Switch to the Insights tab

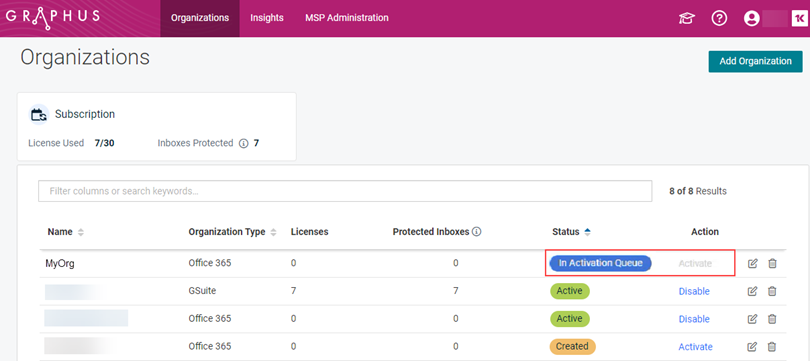tap(267, 18)
